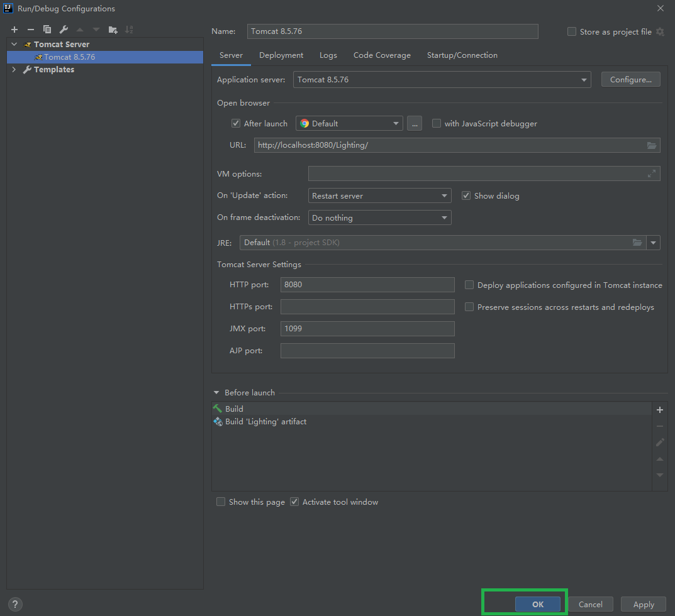The image size is (675, 616).
Task: Close the Run/Debug Configurations dialog
Action: tap(660, 8)
